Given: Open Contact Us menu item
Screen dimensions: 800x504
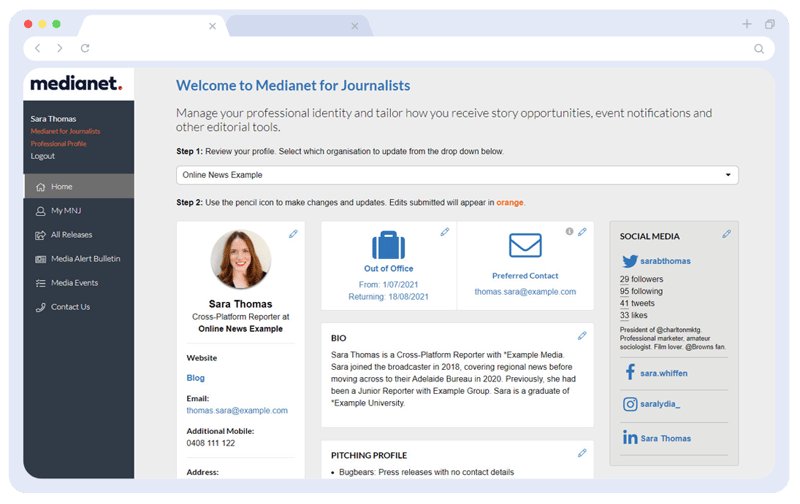Looking at the screenshot, I should click(79, 307).
